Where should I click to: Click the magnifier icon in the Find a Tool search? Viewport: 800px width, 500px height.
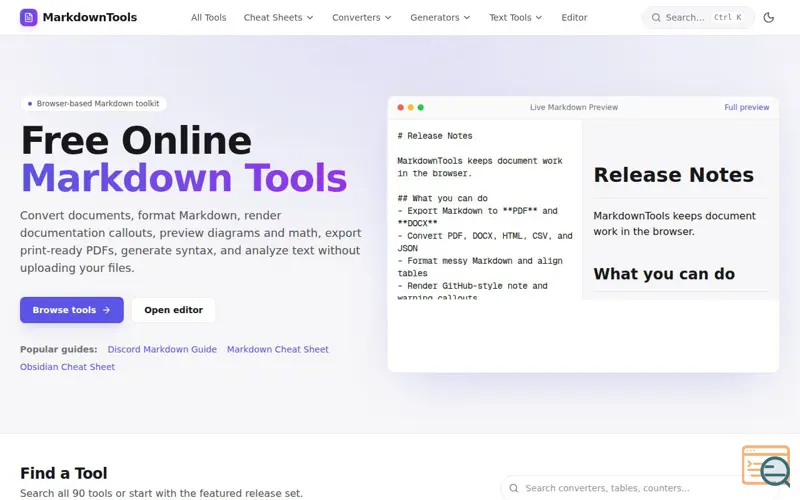[514, 488]
